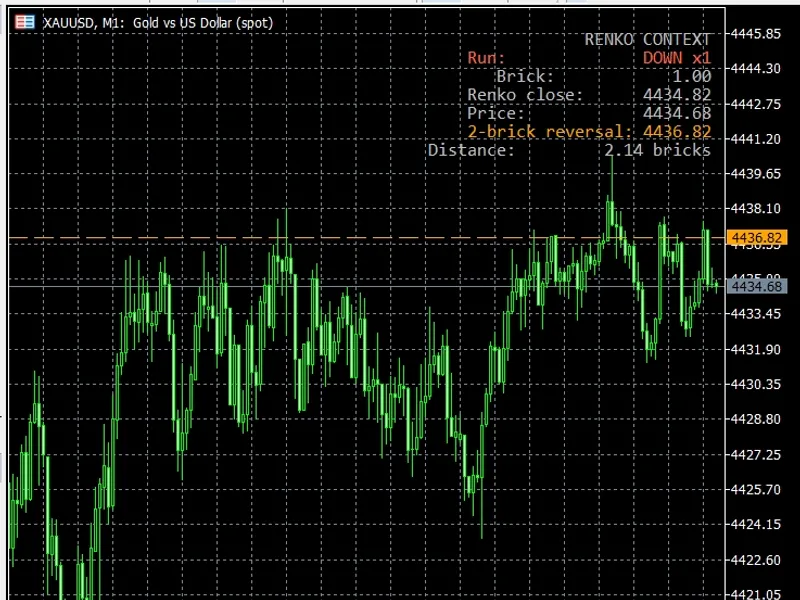Click the 4428.80 price scale label
The image size is (800, 600).
pos(756,419)
